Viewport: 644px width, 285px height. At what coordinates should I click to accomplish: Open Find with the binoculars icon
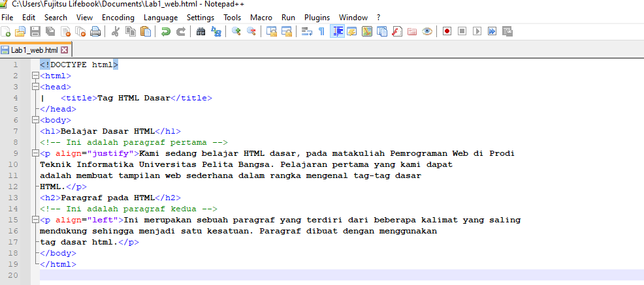click(x=201, y=31)
